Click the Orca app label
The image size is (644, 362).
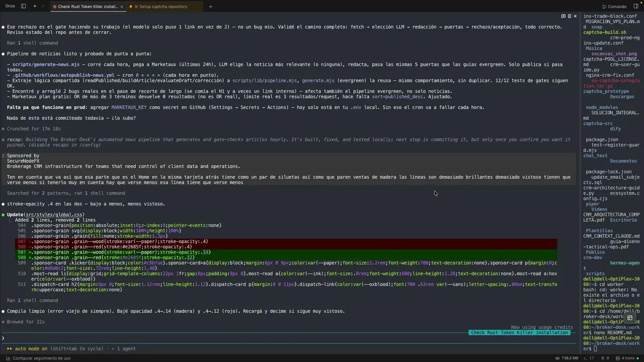(x=10, y=7)
